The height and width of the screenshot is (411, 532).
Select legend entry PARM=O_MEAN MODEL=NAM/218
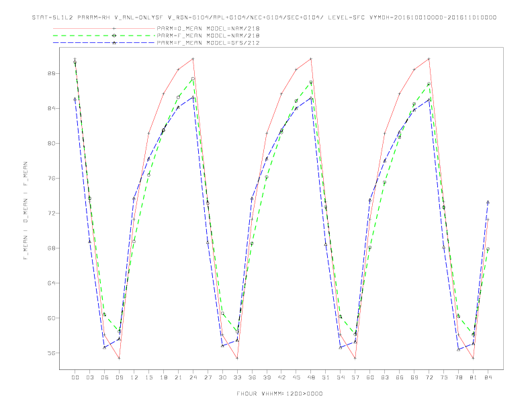click(x=208, y=28)
